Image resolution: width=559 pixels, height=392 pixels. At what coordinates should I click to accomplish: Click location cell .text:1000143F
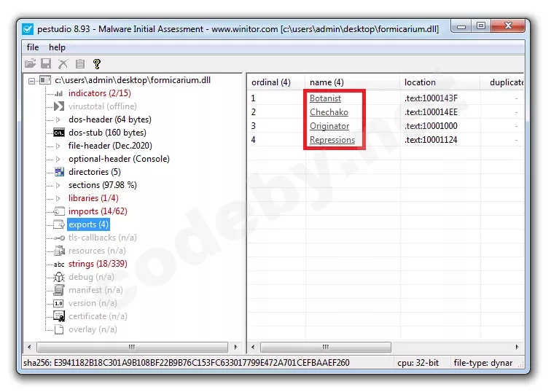pos(431,98)
